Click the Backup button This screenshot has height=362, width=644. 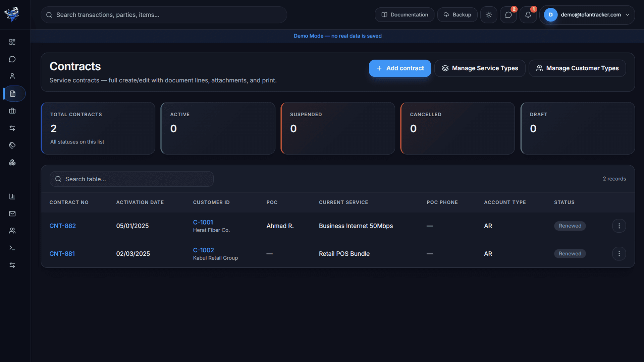[457, 15]
